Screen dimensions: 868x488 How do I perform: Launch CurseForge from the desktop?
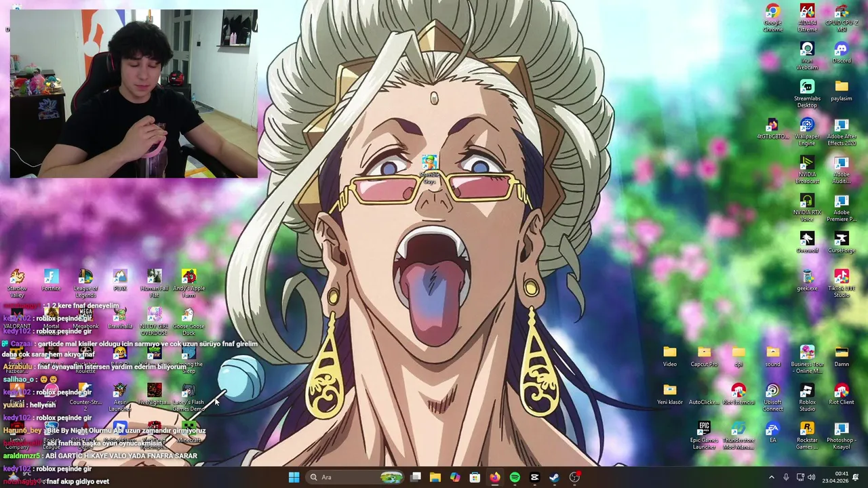pyautogui.click(x=842, y=243)
